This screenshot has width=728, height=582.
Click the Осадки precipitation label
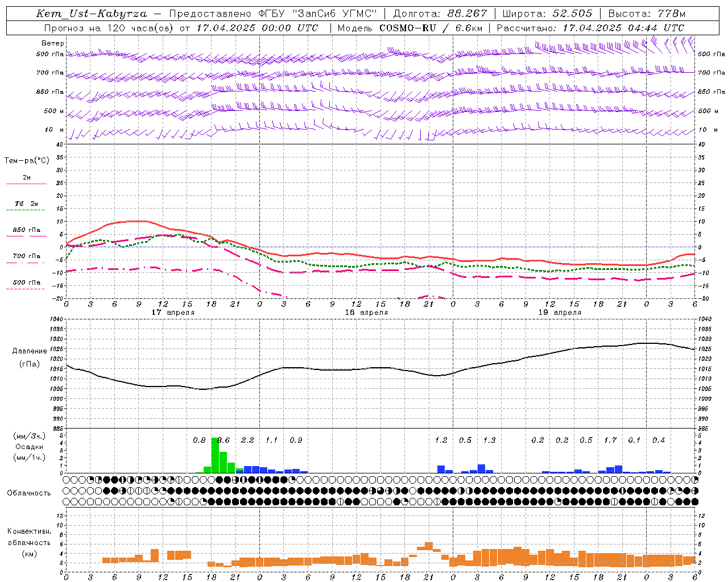tap(28, 447)
